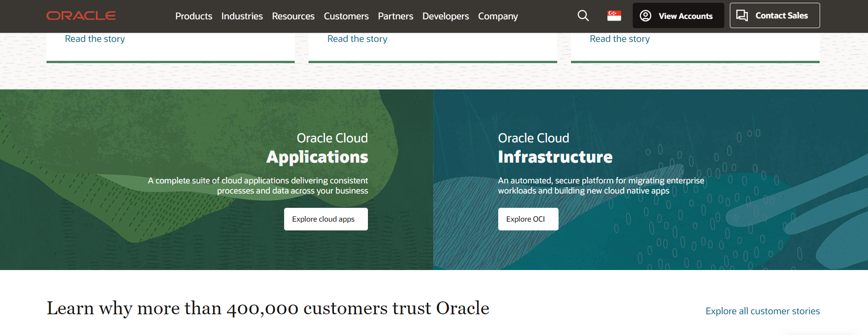Follow the Explore all customer stories link

pos(763,311)
